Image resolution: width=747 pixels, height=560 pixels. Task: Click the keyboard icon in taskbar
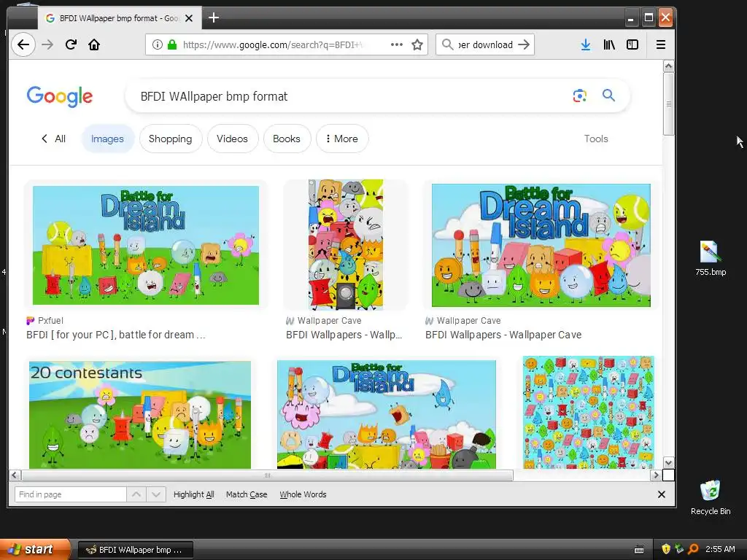639,550
